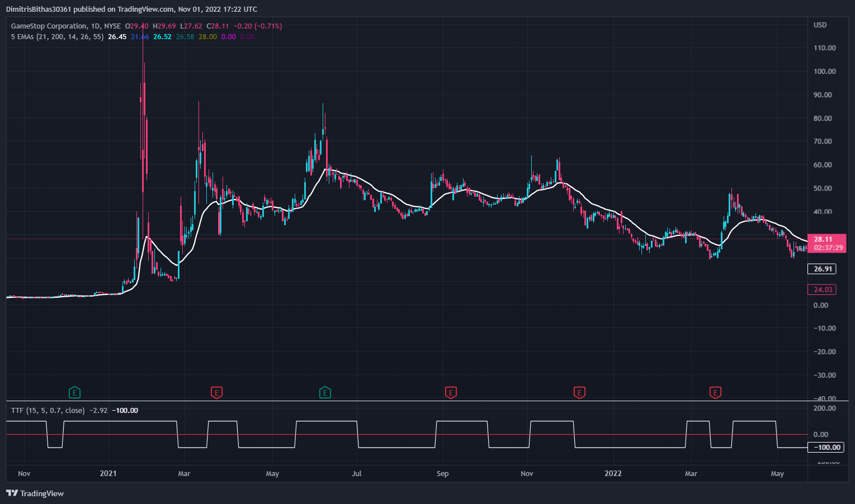The width and height of the screenshot is (855, 504).
Task: Click the Nov time label before 2021
Action: [24, 473]
